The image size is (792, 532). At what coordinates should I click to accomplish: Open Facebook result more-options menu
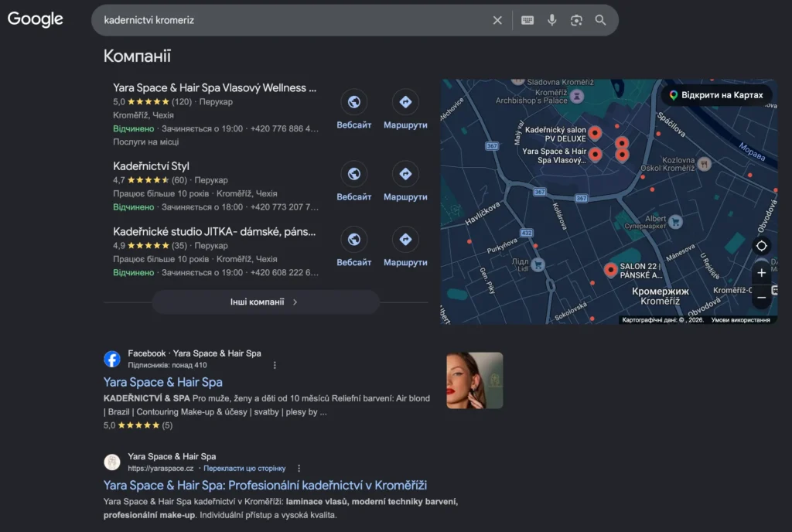pos(275,365)
